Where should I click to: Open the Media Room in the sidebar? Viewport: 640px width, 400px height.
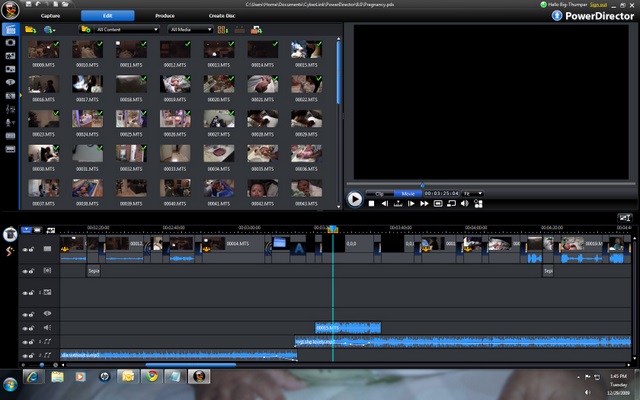(10, 29)
